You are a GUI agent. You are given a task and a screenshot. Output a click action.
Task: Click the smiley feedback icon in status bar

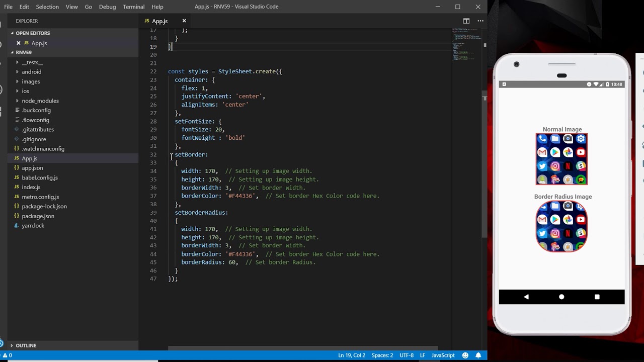[x=465, y=355]
